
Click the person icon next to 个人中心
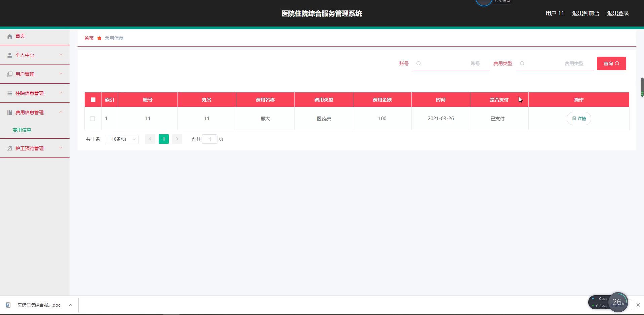pos(10,55)
